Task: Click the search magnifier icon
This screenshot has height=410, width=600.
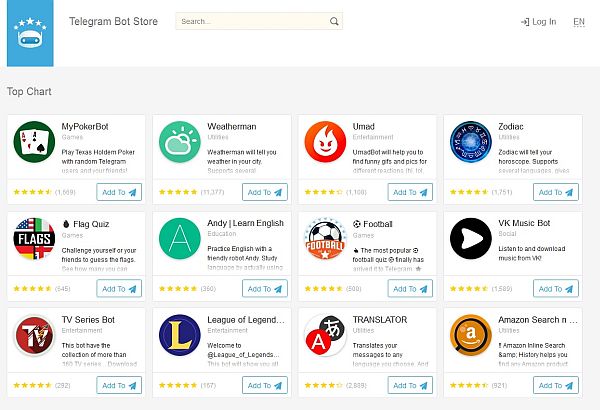Action: 334,21
